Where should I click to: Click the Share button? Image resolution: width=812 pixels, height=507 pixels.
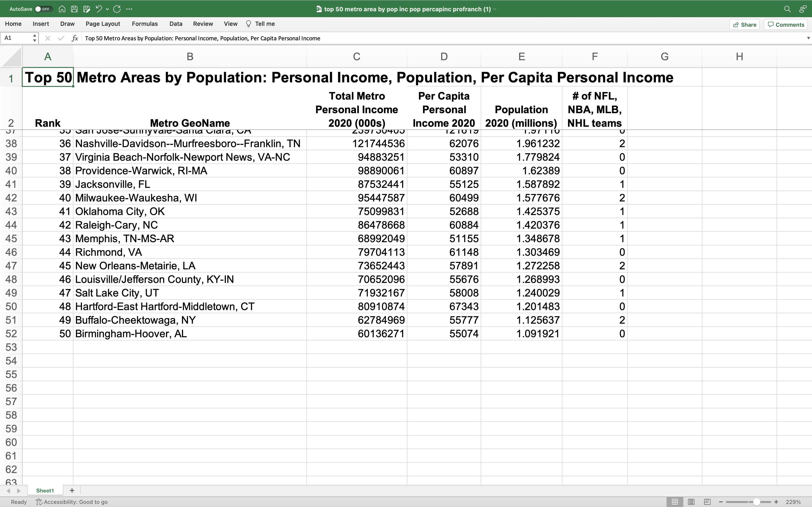[744, 24]
